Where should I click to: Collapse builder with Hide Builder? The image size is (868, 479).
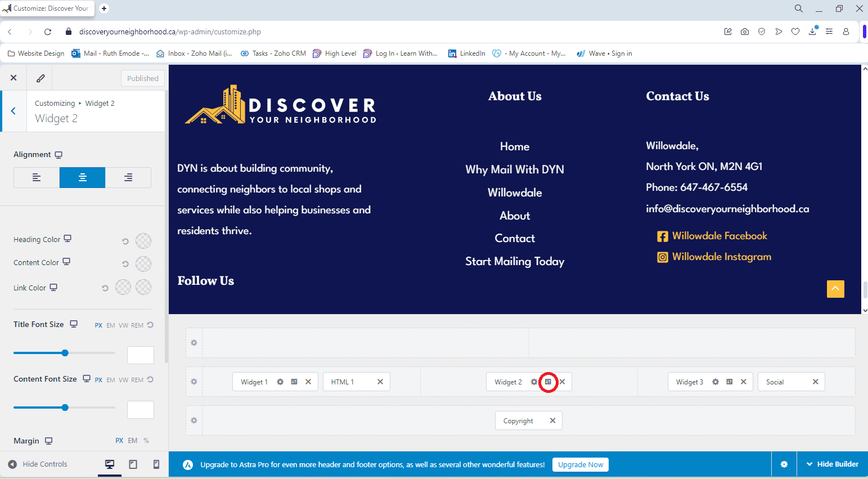click(x=833, y=464)
